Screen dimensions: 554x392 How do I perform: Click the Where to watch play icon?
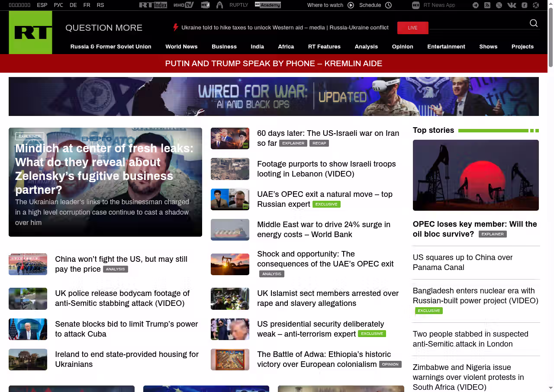(x=351, y=5)
